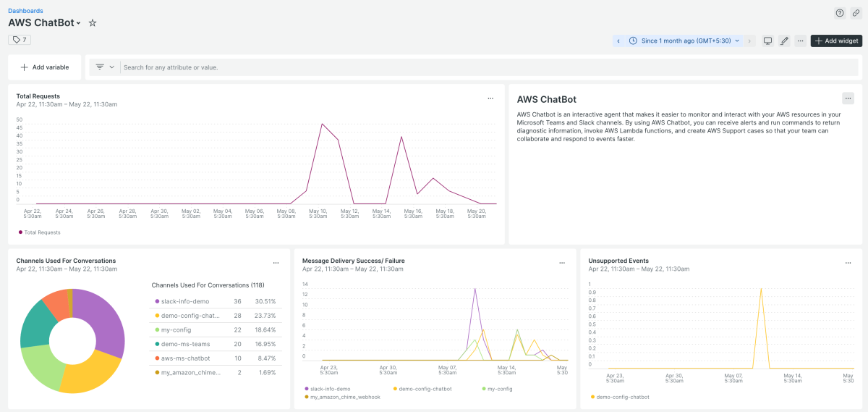Click the help question mark icon
The height and width of the screenshot is (412, 868).
click(840, 12)
